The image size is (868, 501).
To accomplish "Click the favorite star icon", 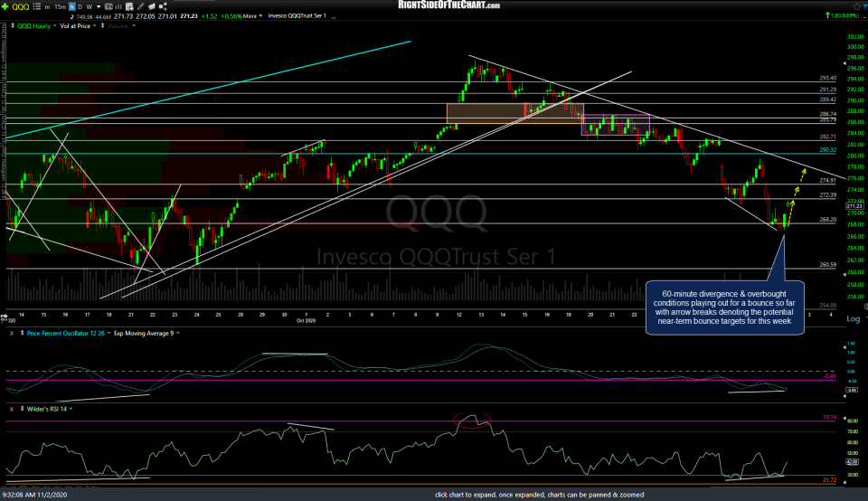I will (856, 5).
